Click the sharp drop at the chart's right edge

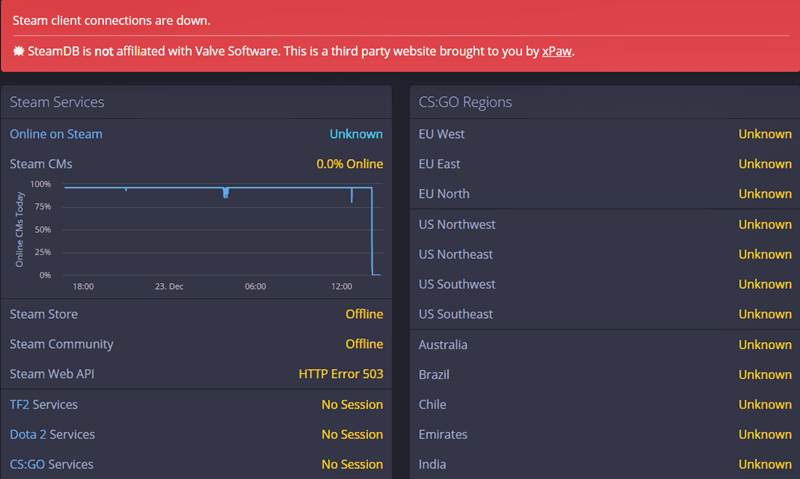coord(372,230)
